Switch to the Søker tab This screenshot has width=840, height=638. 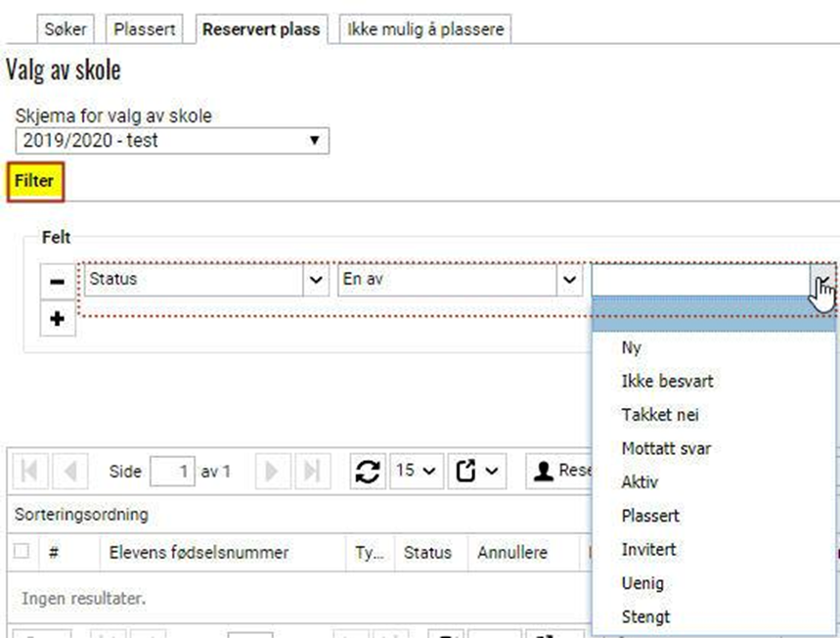66,29
